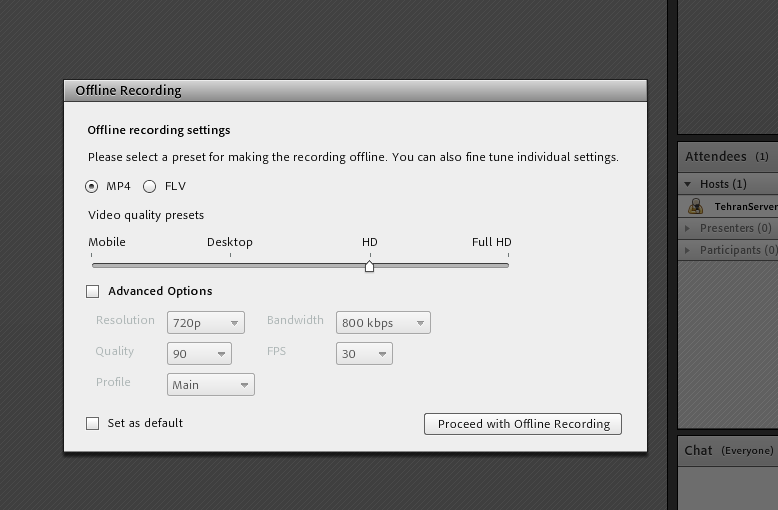This screenshot has width=778, height=510.
Task: Open the FPS 30 dropdown
Action: [364, 354]
